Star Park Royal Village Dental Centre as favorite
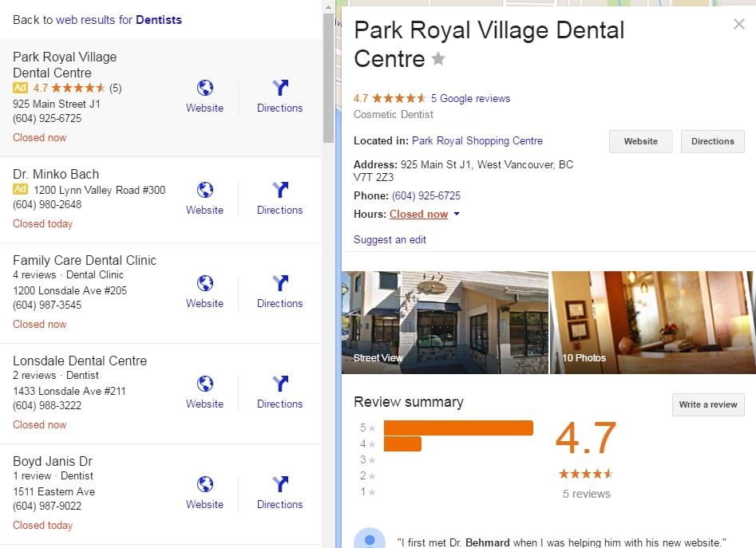Screen dimensions: 756x548 (438, 59)
